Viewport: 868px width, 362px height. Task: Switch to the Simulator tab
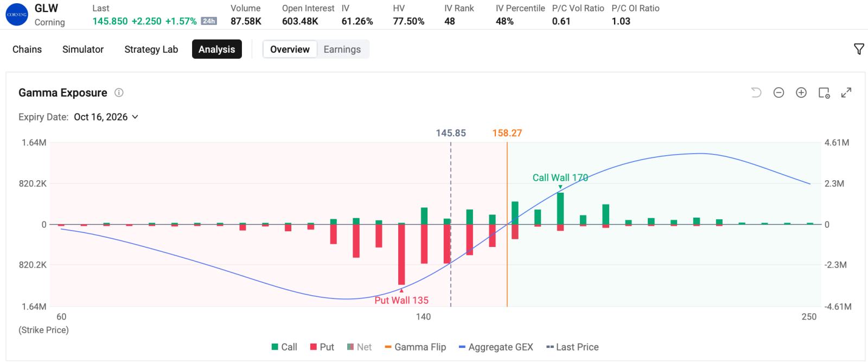click(83, 49)
